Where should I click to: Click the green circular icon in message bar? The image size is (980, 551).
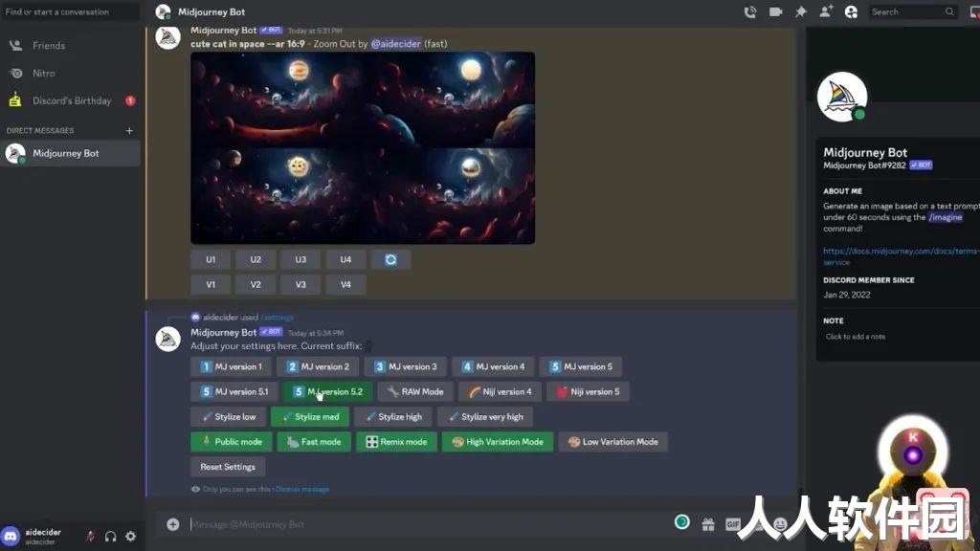(681, 521)
